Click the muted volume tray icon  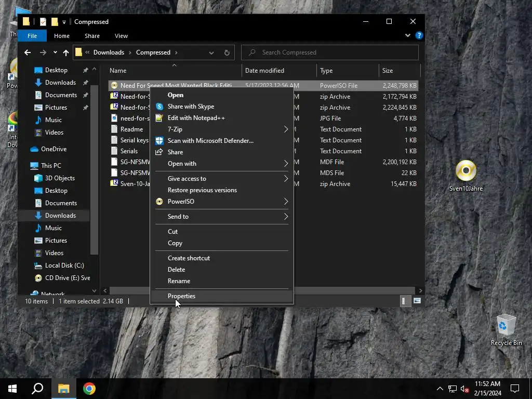(465, 389)
